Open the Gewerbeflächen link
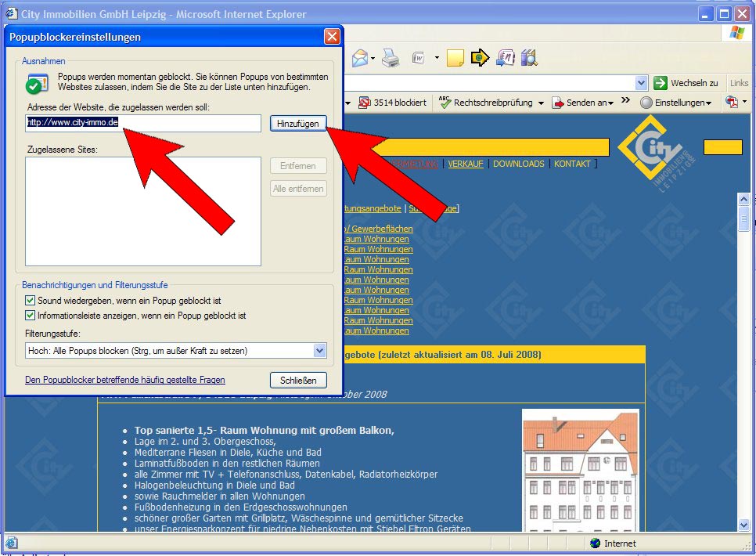 tap(379, 229)
